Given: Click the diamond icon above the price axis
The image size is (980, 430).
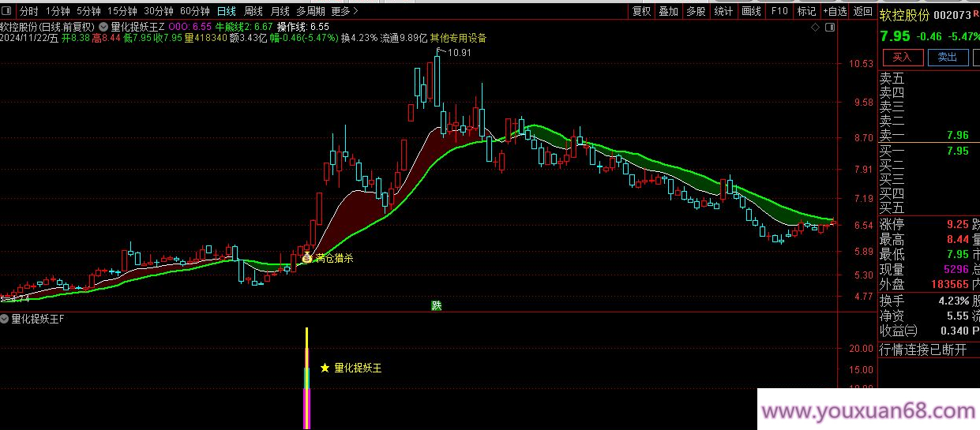Looking at the screenshot, I should coord(815,27).
